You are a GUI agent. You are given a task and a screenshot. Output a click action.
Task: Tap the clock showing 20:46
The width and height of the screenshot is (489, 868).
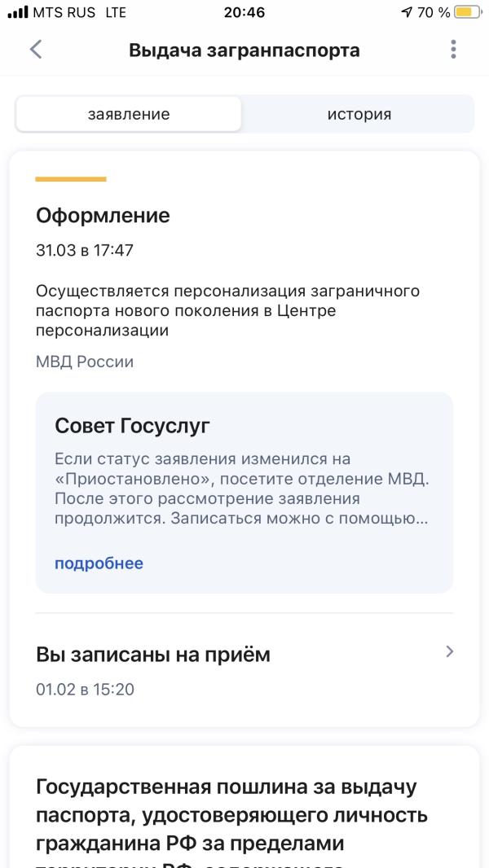point(244,11)
